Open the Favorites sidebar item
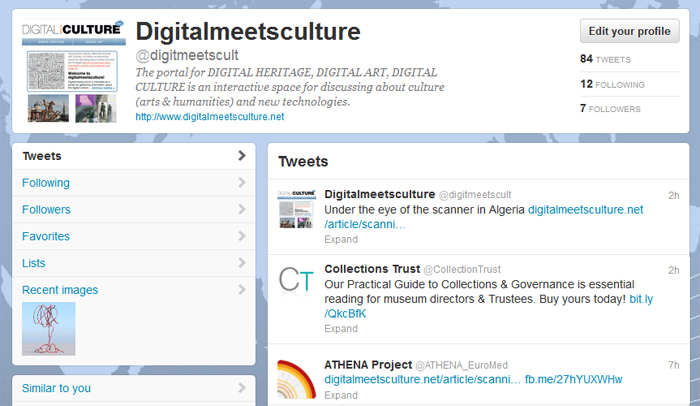 click(x=46, y=237)
